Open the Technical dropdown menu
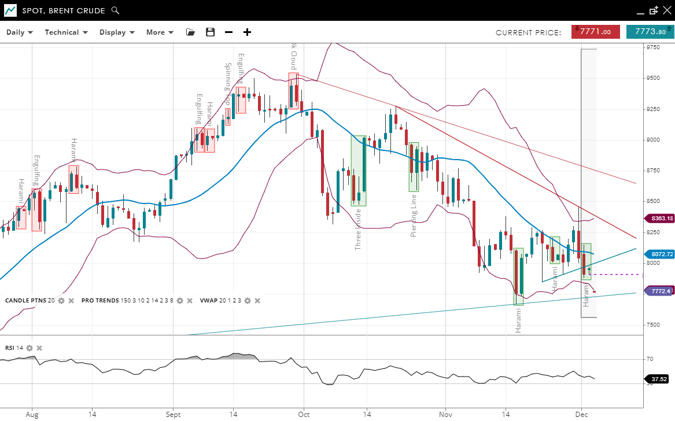The height and width of the screenshot is (421, 675). 66,32
